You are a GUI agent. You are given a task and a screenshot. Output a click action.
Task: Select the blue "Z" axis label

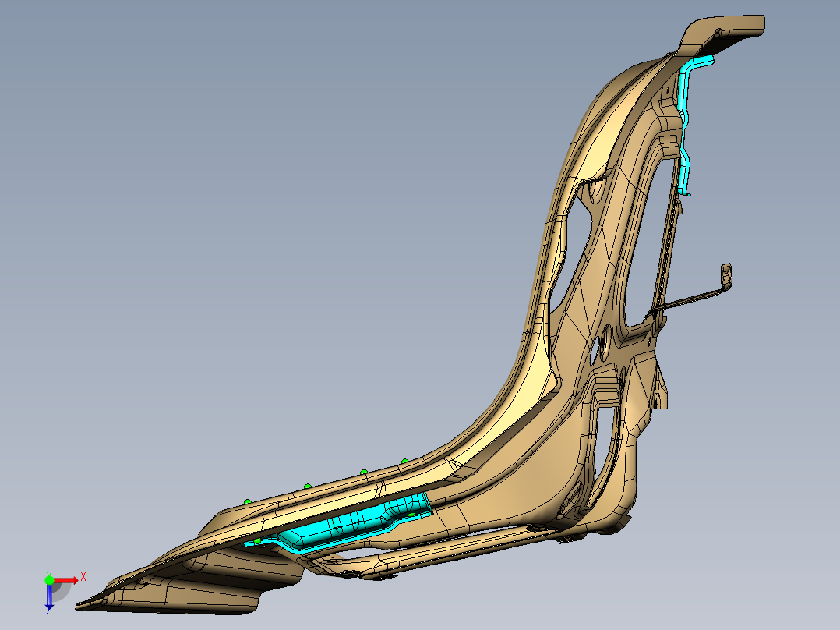(49, 611)
